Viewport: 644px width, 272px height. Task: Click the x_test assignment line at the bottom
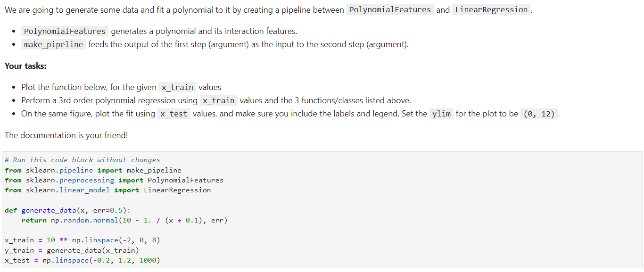tap(83, 260)
